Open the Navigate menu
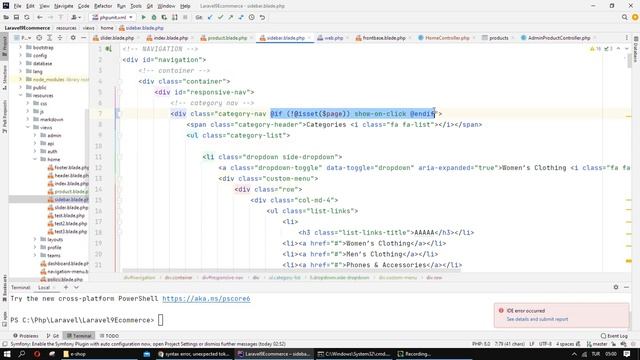This screenshot has height=360, width=640. 64,6
